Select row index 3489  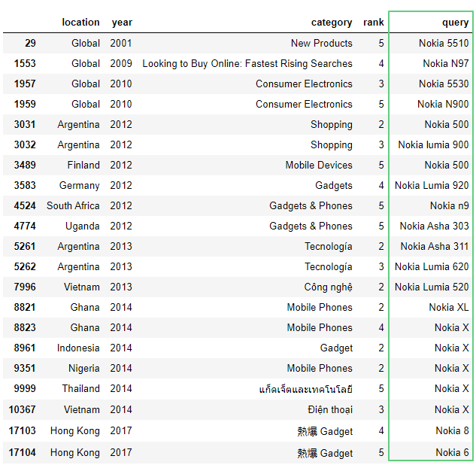pyautogui.click(x=25, y=165)
